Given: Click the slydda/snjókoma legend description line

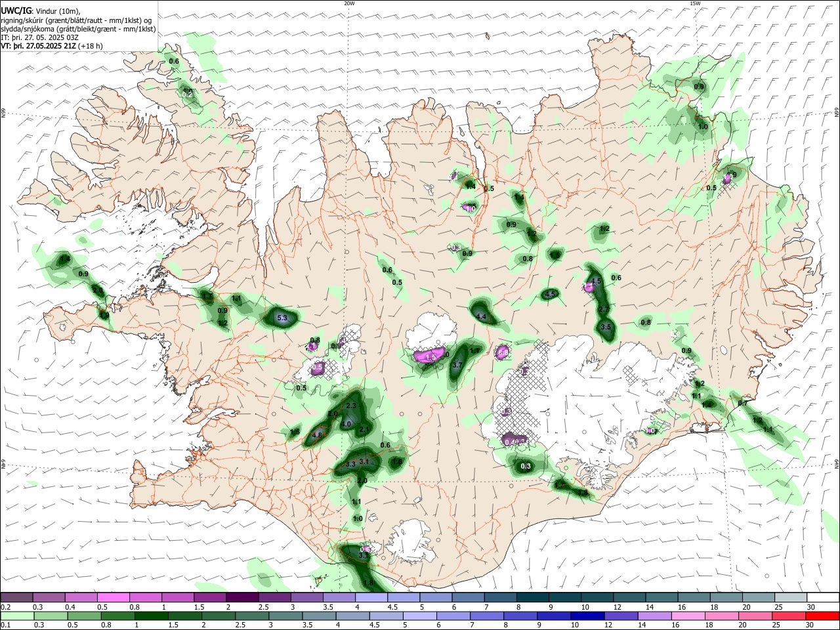Looking at the screenshot, I should [x=78, y=29].
